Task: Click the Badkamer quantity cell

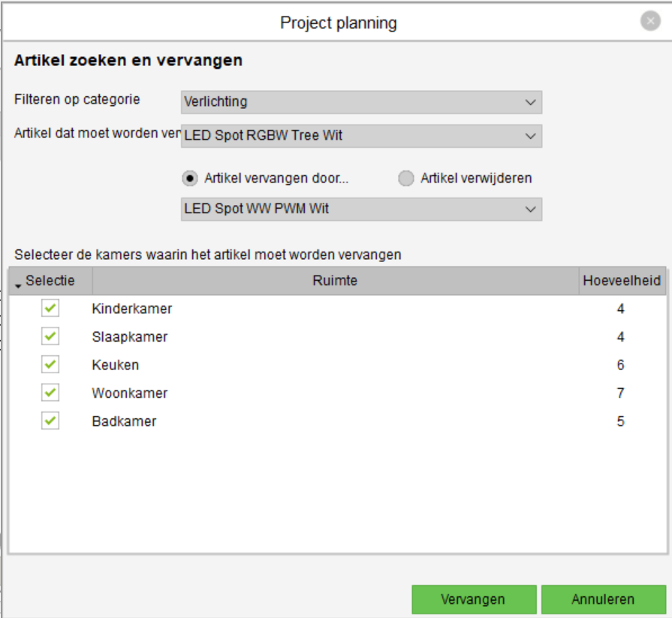Action: click(x=620, y=421)
